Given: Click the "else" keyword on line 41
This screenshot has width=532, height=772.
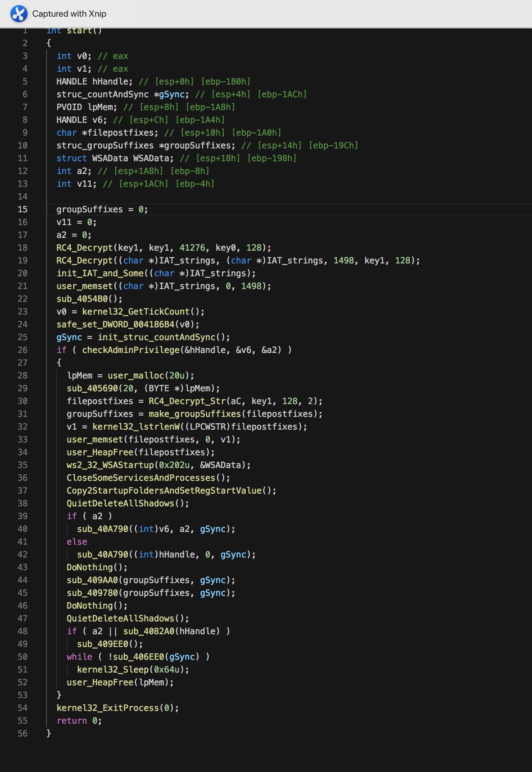Looking at the screenshot, I should [77, 542].
